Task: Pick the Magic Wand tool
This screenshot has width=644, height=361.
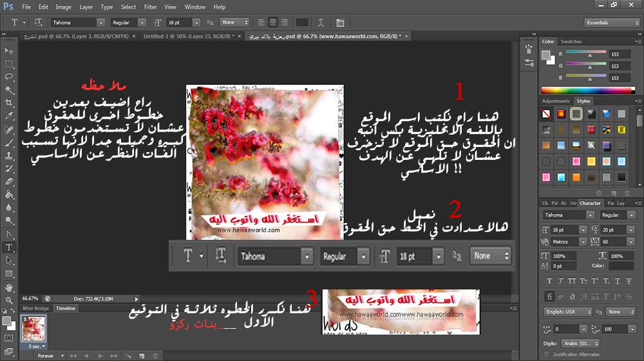Action: tap(9, 90)
